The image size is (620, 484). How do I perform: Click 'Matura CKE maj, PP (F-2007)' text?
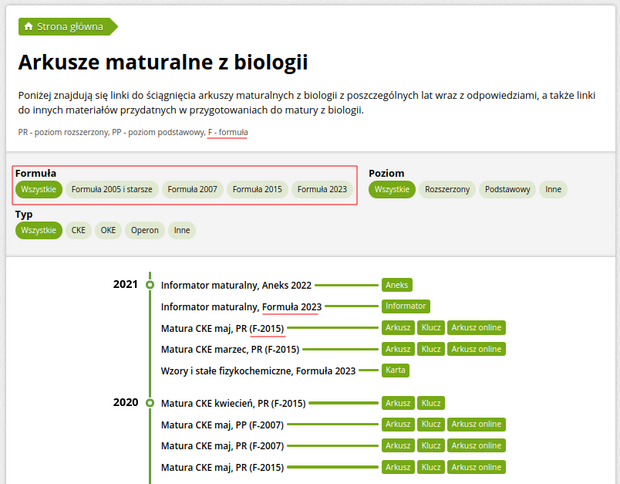(222, 425)
